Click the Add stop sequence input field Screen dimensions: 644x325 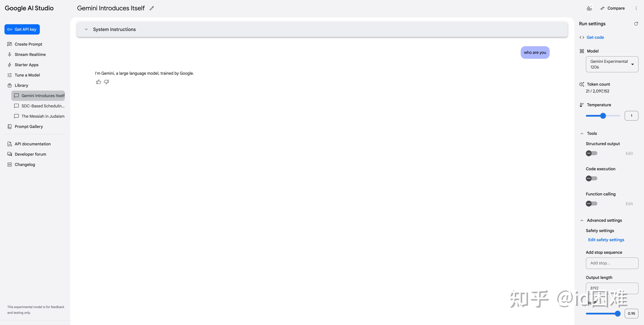tap(612, 263)
